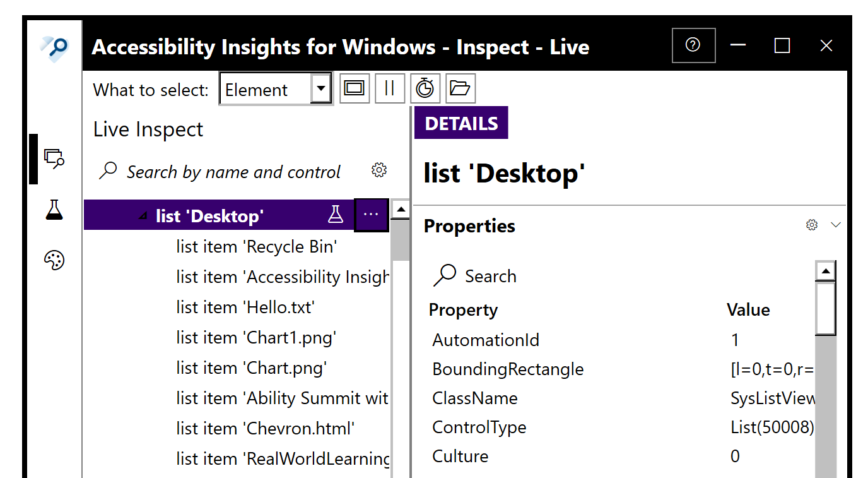Collapse the list 'Desktop' tree node triangle
The height and width of the screenshot is (478, 868).
pyautogui.click(x=143, y=217)
